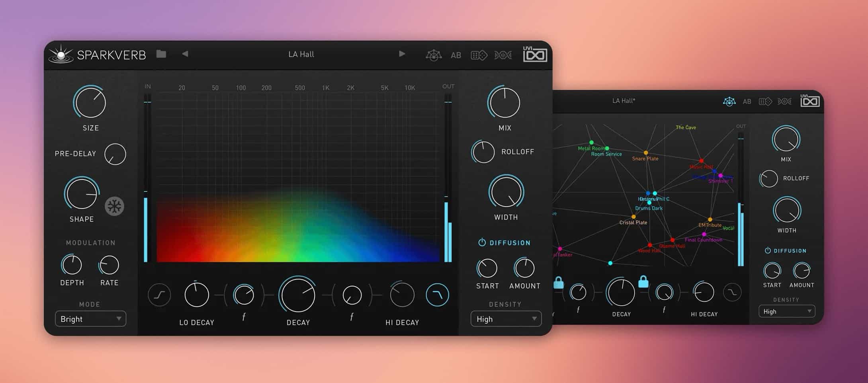This screenshot has width=868, height=383.
Task: Click the UVI logo in main window
Action: click(535, 55)
